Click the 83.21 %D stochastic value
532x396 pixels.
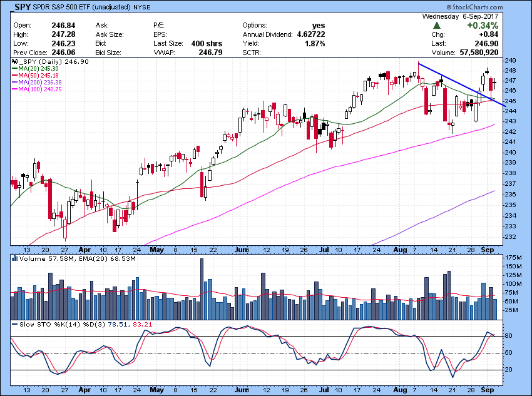pyautogui.click(x=143, y=325)
